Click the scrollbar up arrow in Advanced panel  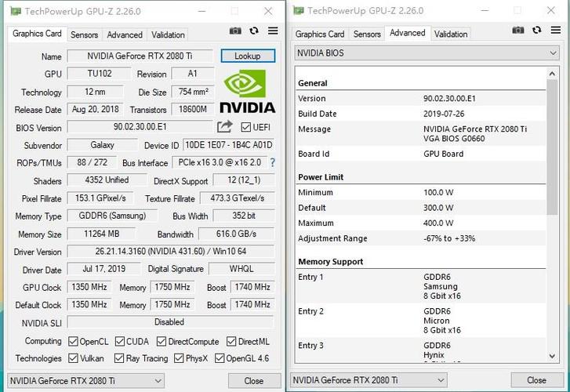point(552,74)
